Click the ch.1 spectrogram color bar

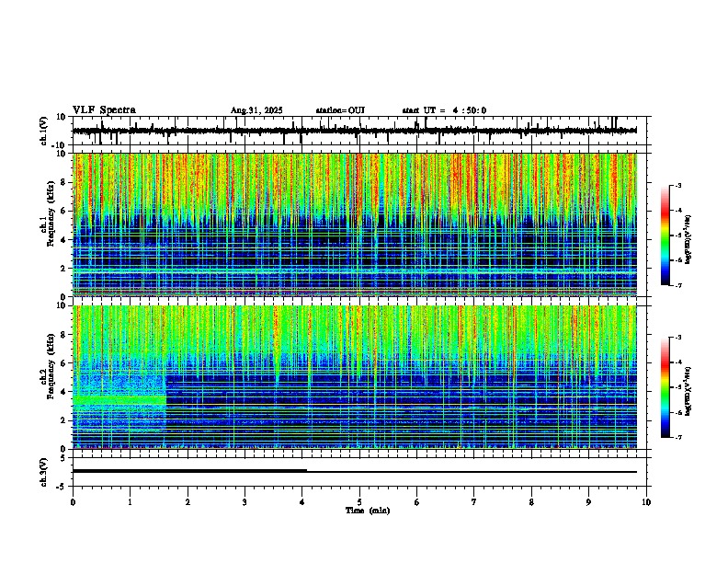(x=665, y=236)
